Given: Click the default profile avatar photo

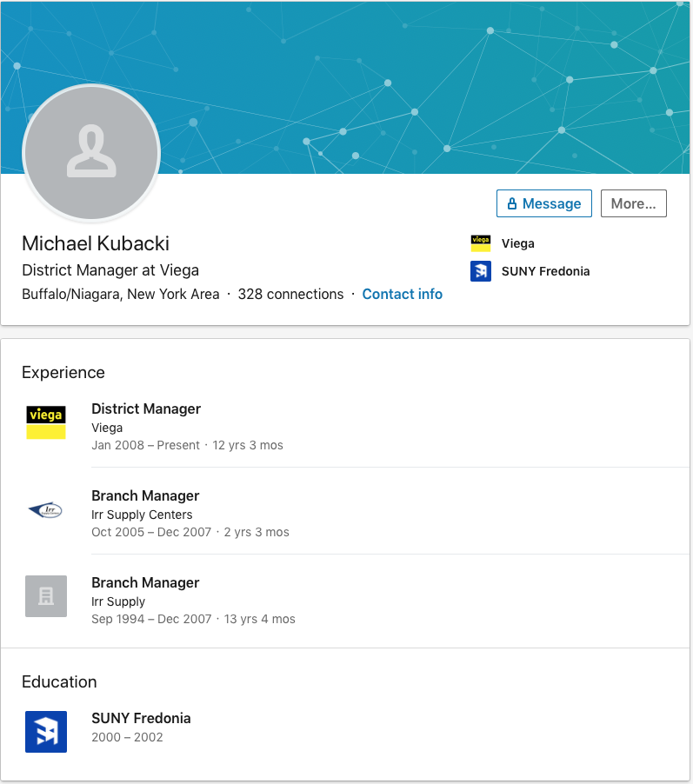Looking at the screenshot, I should pos(91,152).
